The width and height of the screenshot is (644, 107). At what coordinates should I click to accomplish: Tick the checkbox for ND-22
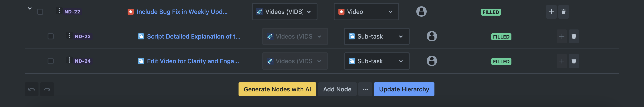click(x=40, y=12)
